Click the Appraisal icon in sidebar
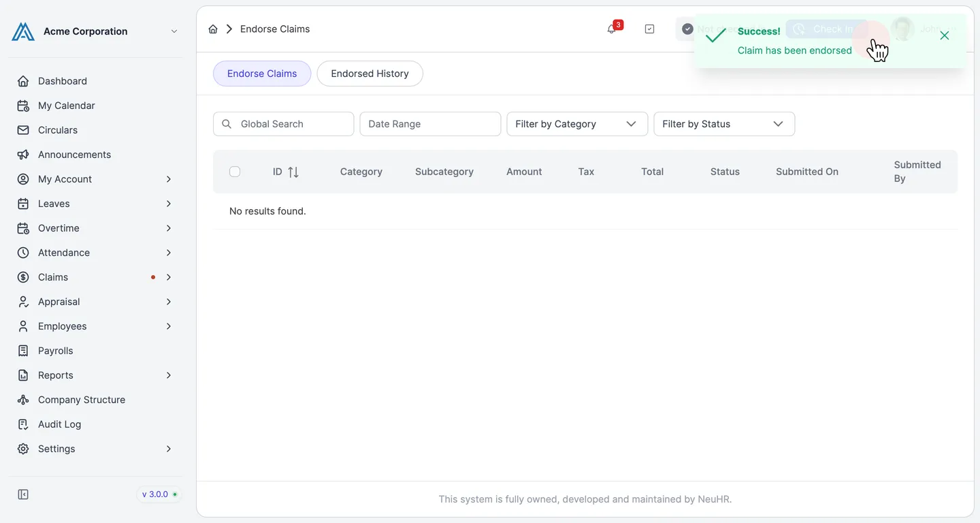Screen dimensions: 980x523 tap(23, 302)
